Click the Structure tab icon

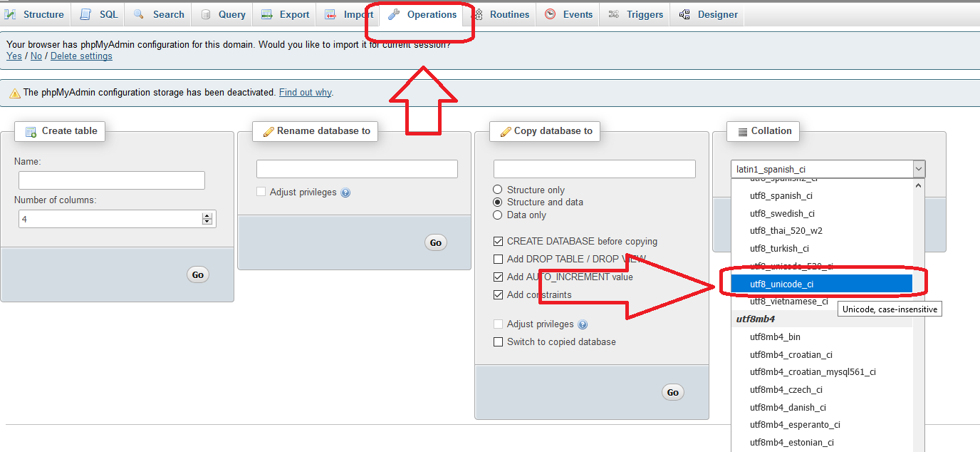(x=11, y=14)
